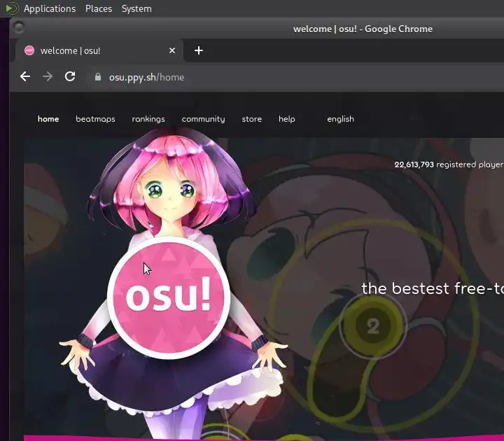Click the big pink osu! logo
Viewport: 504px width, 441px height.
click(169, 297)
